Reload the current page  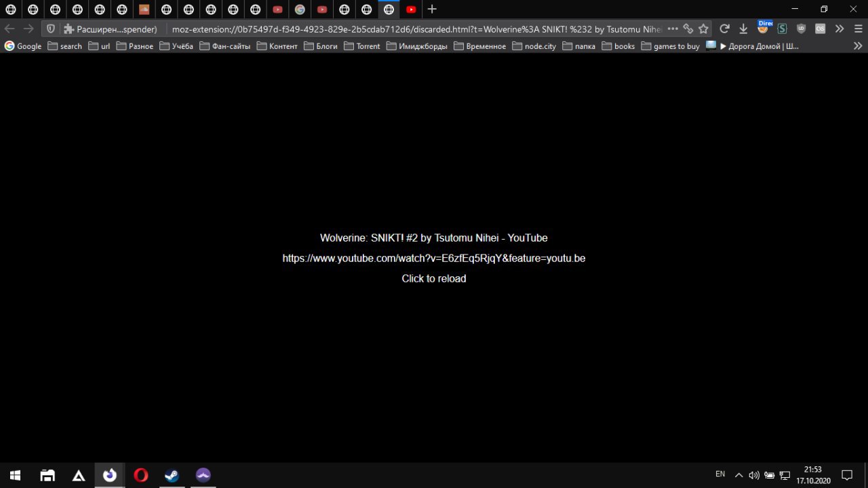click(724, 29)
